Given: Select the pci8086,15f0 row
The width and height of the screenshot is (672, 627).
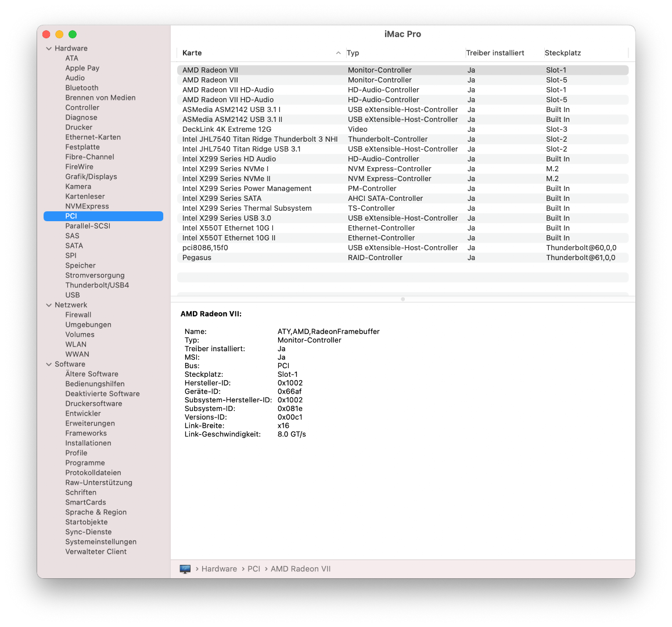Looking at the screenshot, I should [x=403, y=247].
